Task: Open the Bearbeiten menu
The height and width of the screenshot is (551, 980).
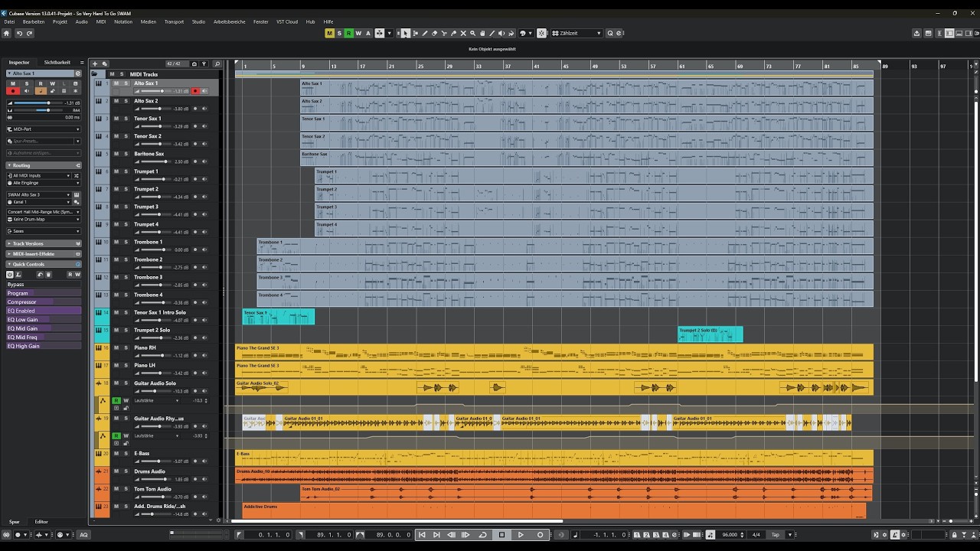Action: coord(34,21)
